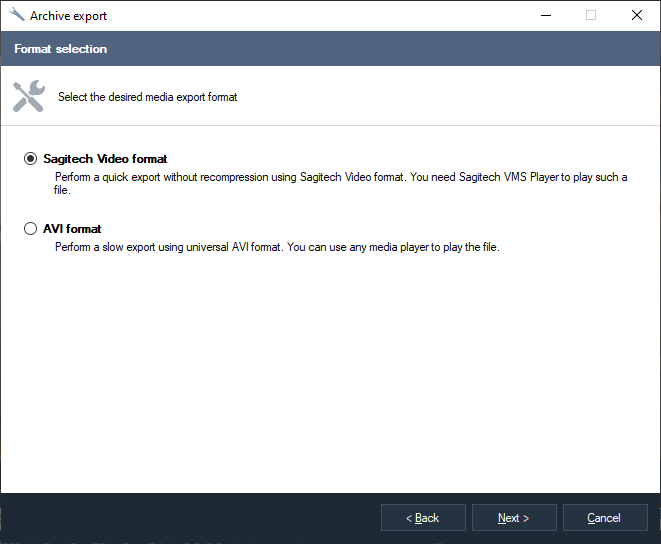Return to the previous step with Back
The width and height of the screenshot is (661, 544).
tap(423, 517)
